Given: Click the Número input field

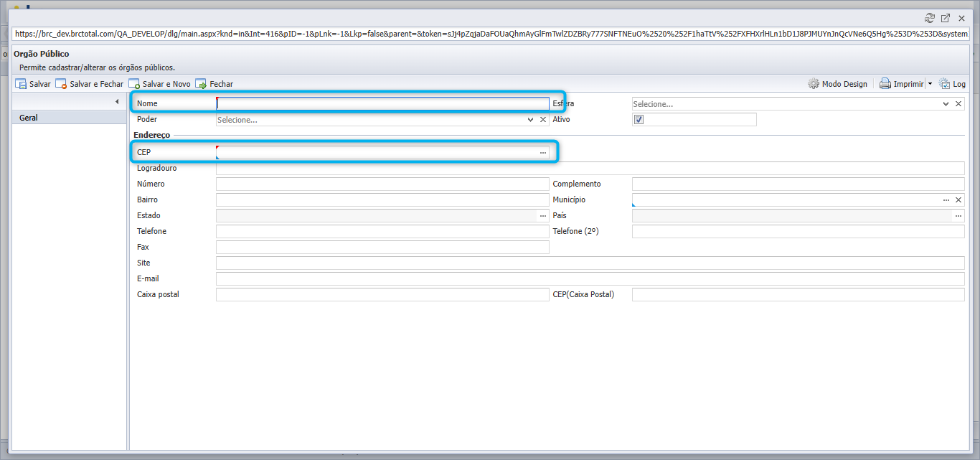Looking at the screenshot, I should pos(382,184).
